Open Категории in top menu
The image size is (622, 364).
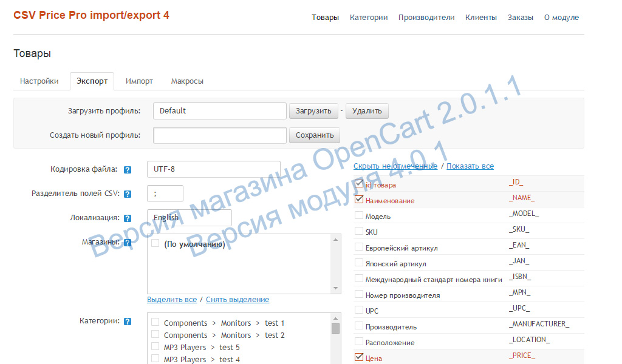pyautogui.click(x=369, y=18)
